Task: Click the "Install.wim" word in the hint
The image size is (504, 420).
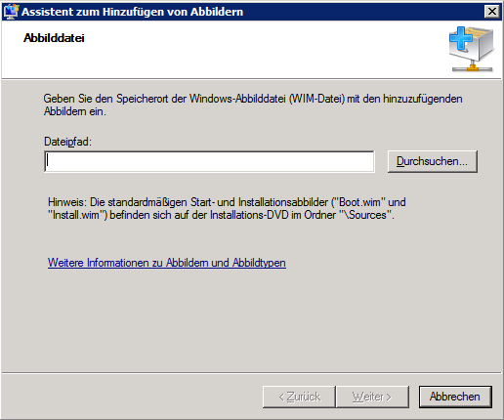Action: click(x=75, y=215)
